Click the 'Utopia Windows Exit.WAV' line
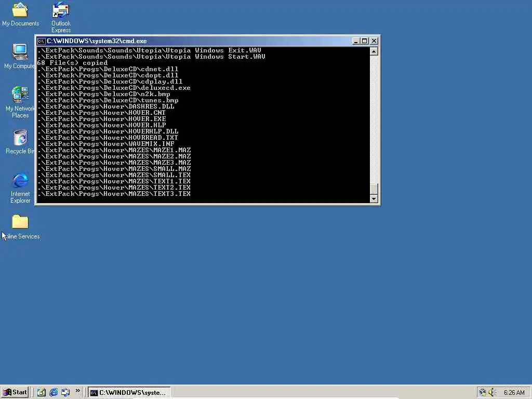 (x=149, y=50)
